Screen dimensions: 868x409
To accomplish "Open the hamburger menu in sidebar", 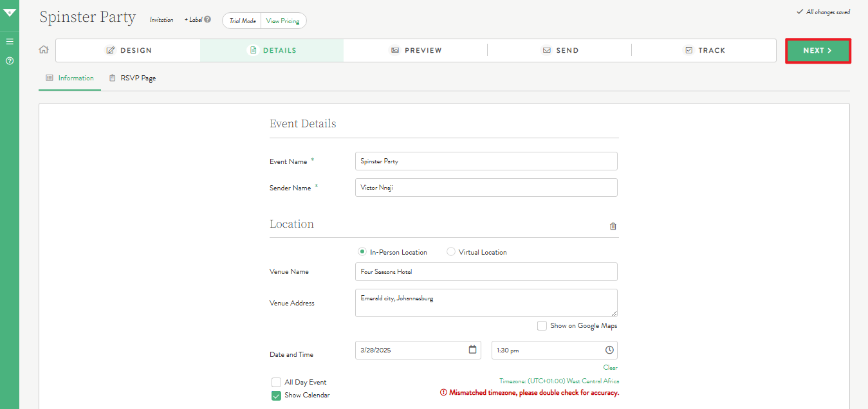I will coord(10,42).
